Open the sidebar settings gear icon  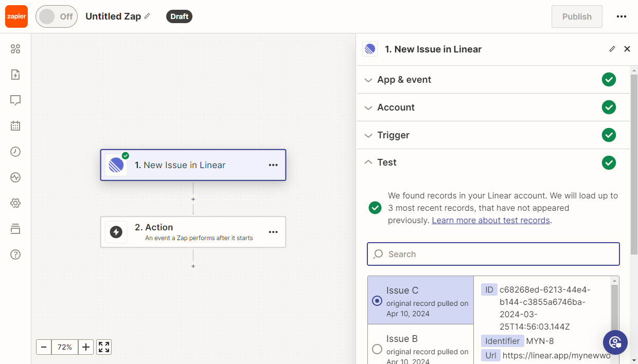tap(15, 203)
